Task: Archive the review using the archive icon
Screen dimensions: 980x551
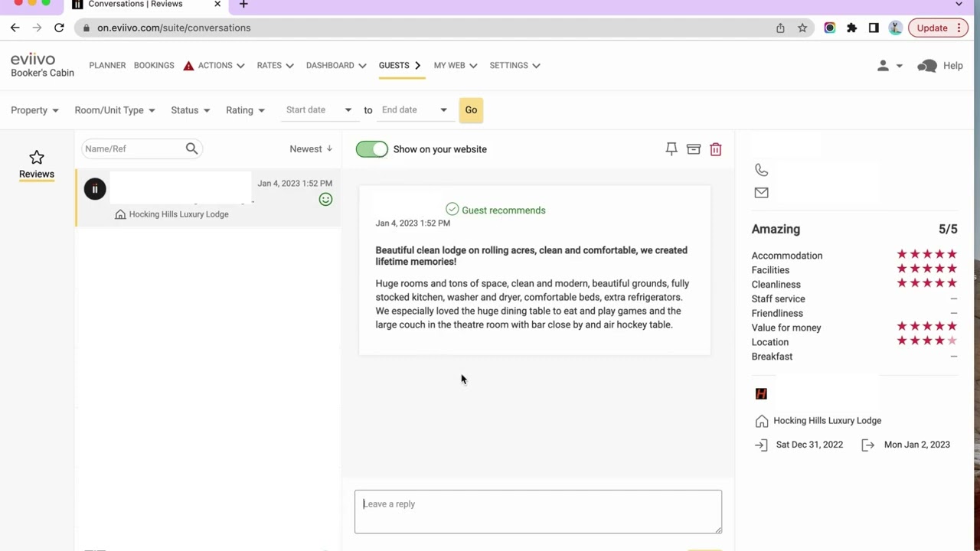Action: pyautogui.click(x=694, y=149)
